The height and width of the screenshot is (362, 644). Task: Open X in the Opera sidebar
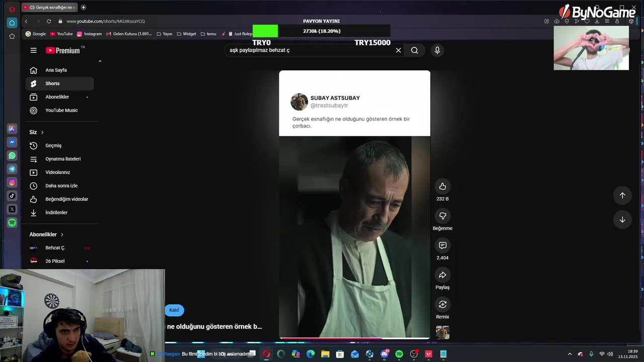[x=12, y=209]
